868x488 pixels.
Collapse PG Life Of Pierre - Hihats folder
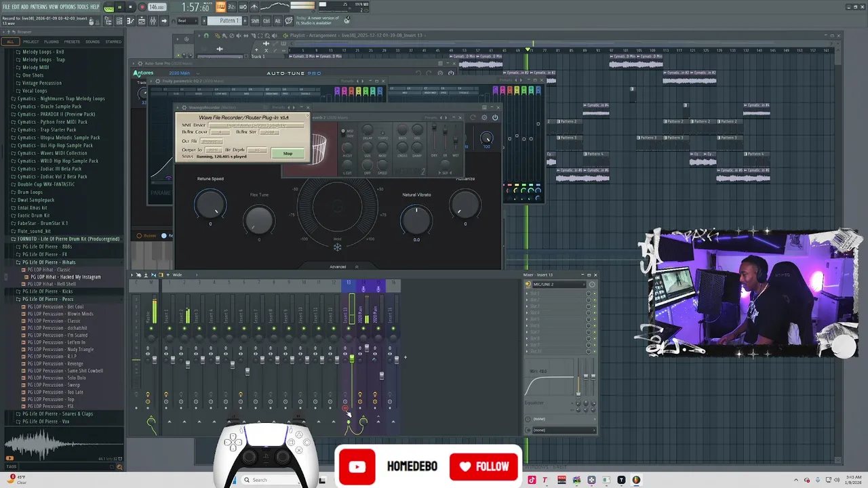[48, 262]
